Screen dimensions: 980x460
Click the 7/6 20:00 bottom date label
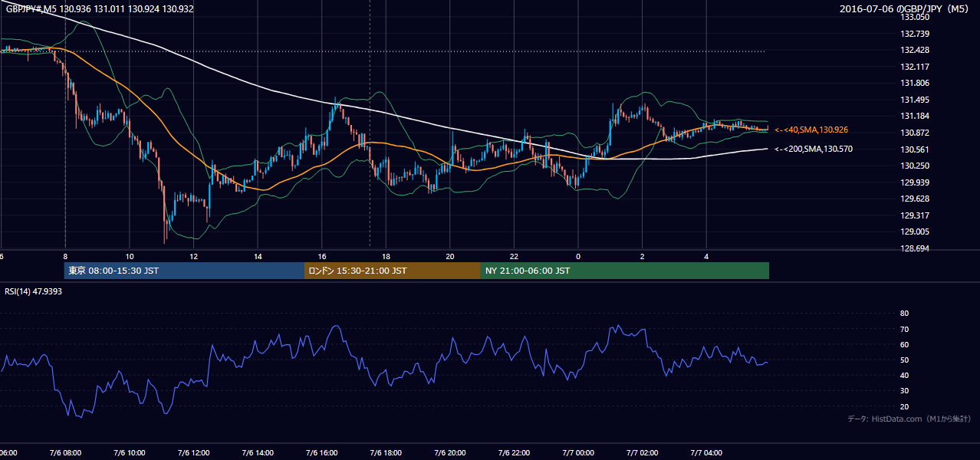[450, 452]
